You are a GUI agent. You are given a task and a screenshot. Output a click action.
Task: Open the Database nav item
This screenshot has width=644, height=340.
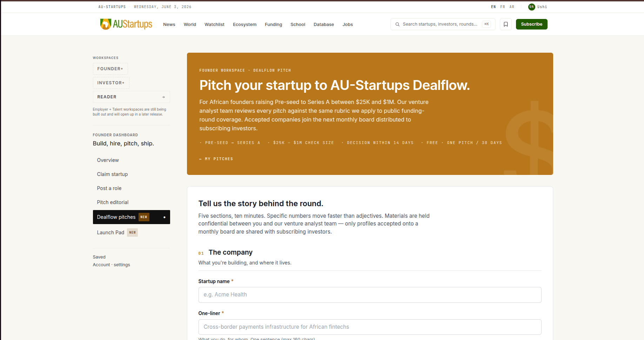tap(324, 24)
